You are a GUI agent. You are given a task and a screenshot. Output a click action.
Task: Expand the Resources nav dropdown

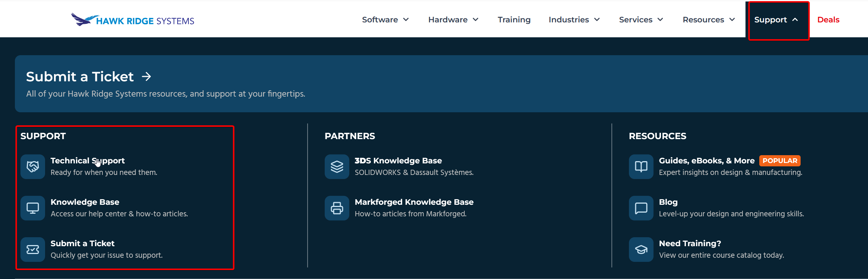[709, 20]
